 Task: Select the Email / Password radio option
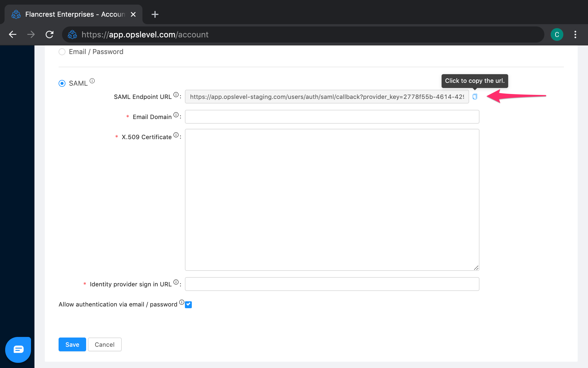tap(62, 52)
